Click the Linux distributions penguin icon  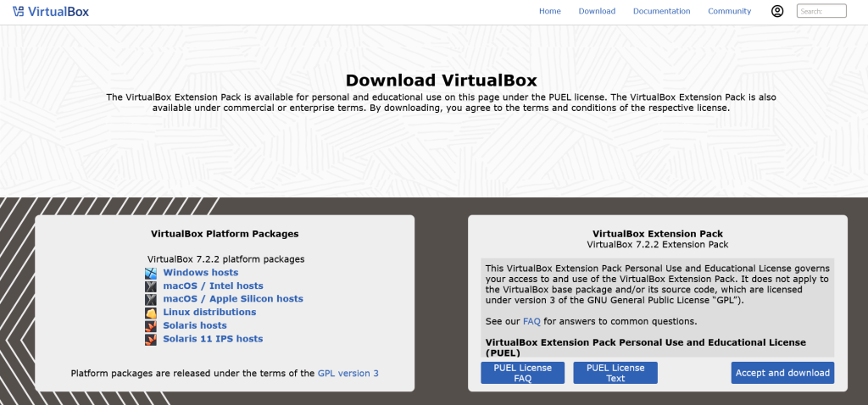tap(151, 313)
